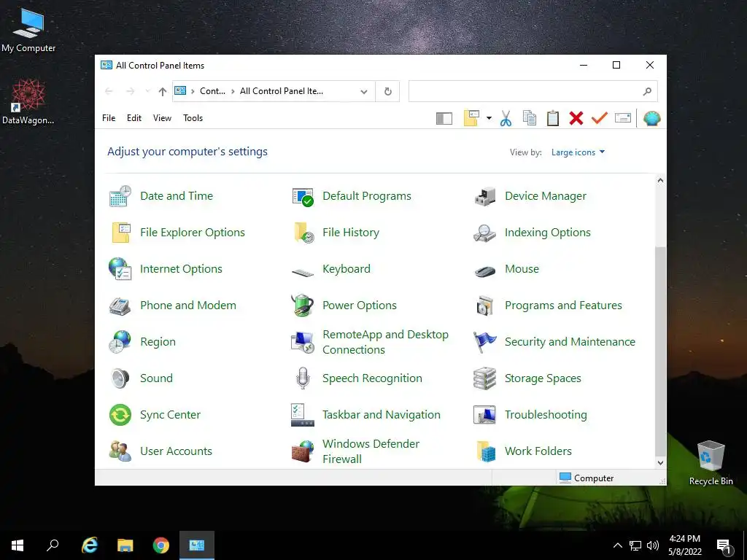Screen dimensions: 747x560
Task: Open the Troubleshooting link text
Action: (x=546, y=415)
